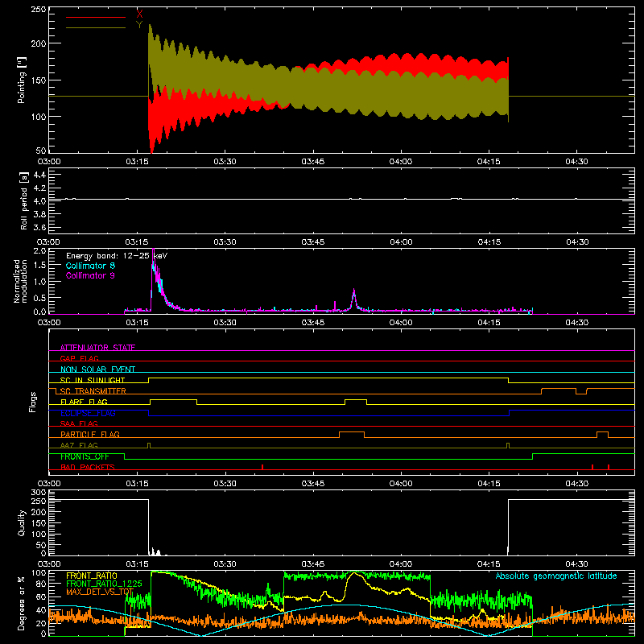The width and height of the screenshot is (644, 644).
Task: Click the BAD_PACKETS flag label
Action: (x=88, y=467)
